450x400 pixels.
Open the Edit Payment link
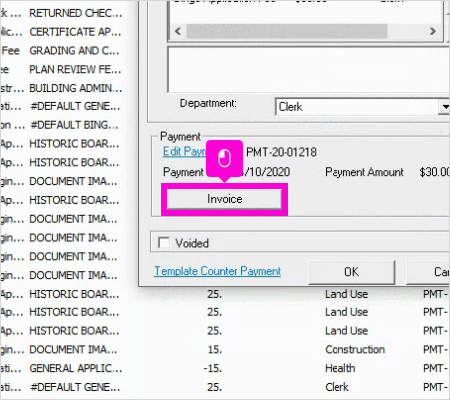click(x=184, y=152)
